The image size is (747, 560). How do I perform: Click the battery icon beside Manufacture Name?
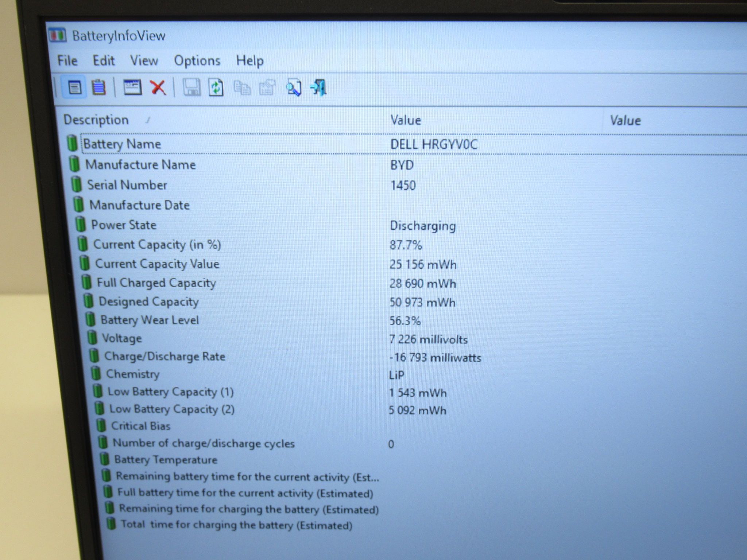tap(74, 164)
